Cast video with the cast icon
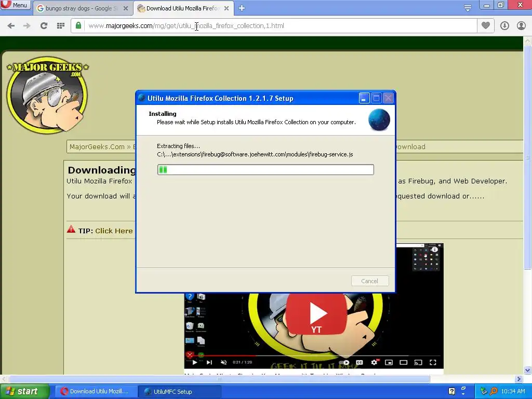532x399 pixels. [x=418, y=362]
